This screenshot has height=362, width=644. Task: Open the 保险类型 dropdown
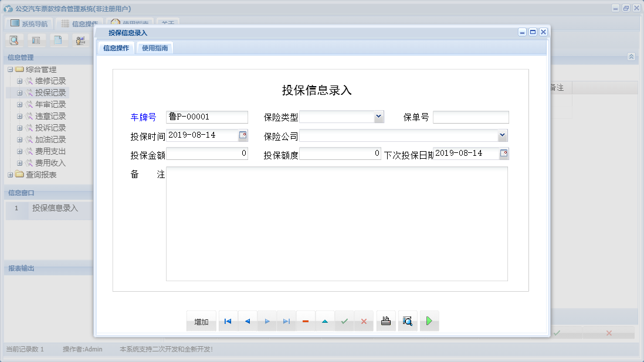pos(379,117)
